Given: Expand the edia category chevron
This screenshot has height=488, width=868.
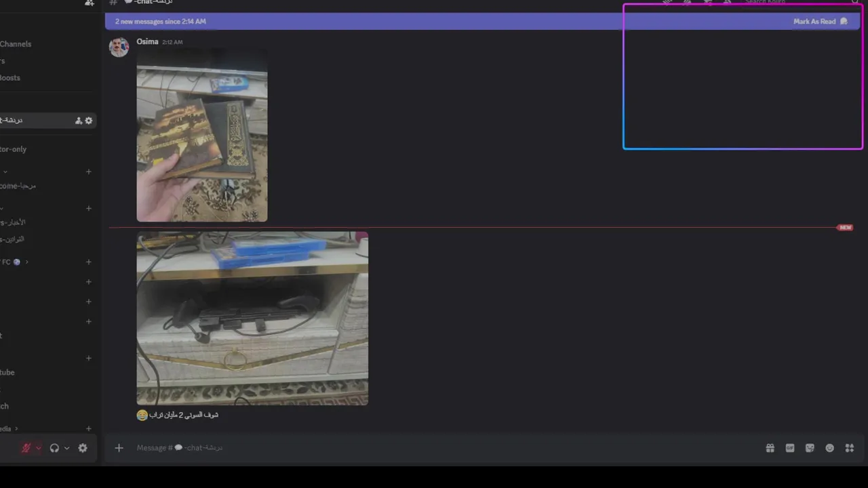Looking at the screenshot, I should pyautogui.click(x=16, y=428).
